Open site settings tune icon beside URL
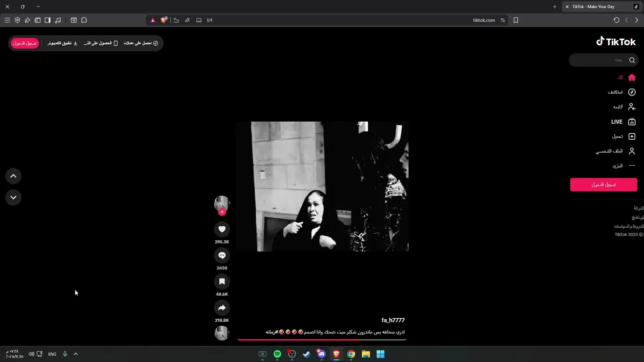Viewport: 644px width, 362px height. [x=503, y=20]
